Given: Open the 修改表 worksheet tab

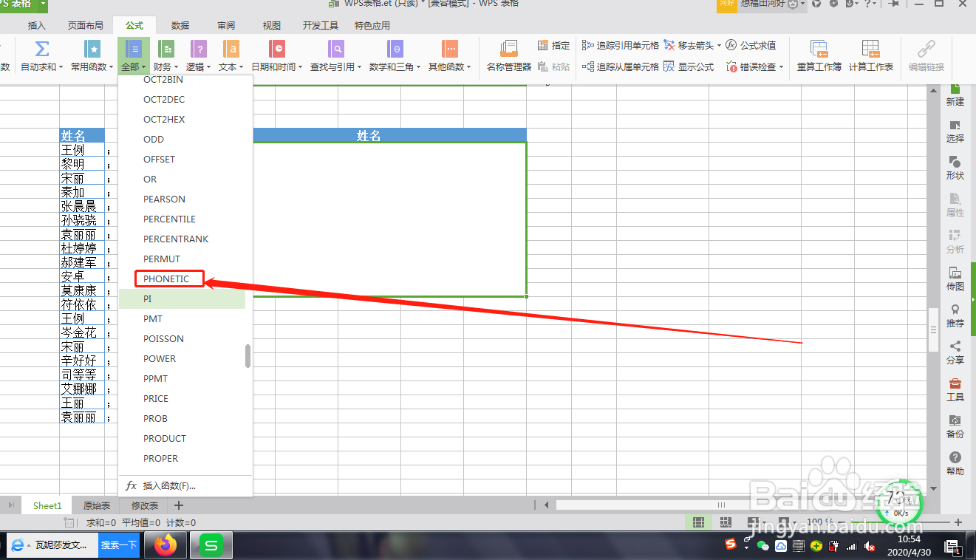Looking at the screenshot, I should point(145,505).
